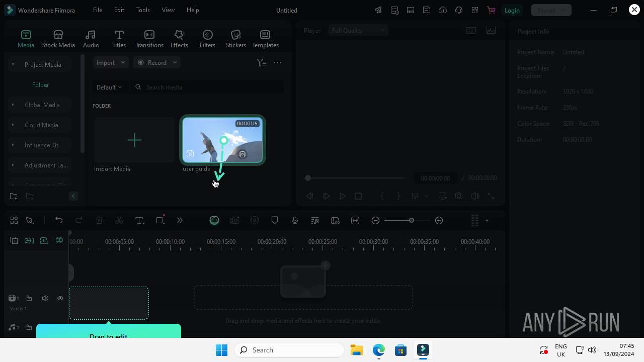The image size is (644, 362).
Task: Click the zoom in plus icon
Action: [439, 220]
